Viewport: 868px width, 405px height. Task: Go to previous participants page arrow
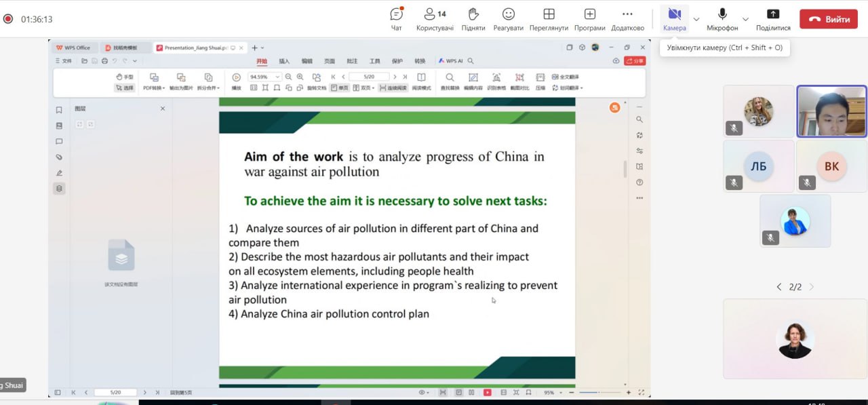coord(778,287)
